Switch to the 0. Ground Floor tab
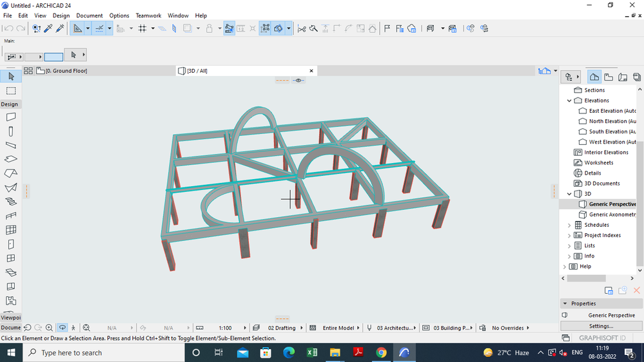Viewport: 644px width, 362px height. coord(66,71)
